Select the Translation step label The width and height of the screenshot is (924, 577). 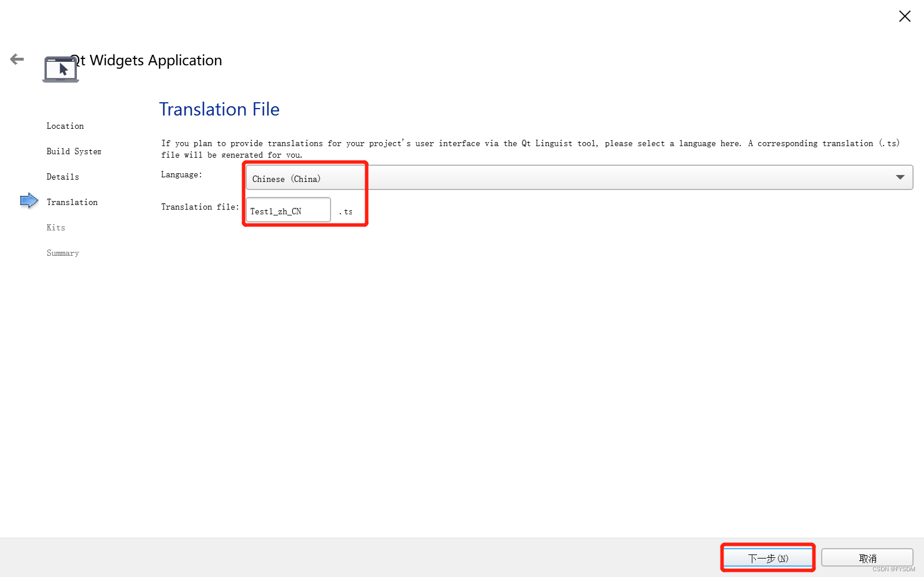[x=72, y=202]
